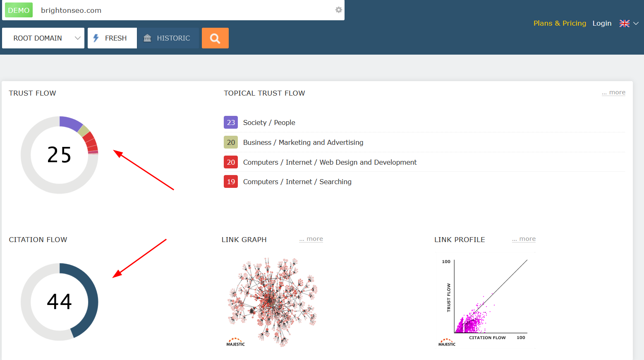
Task: Click the Trust Flow score 25
Action: pyautogui.click(x=60, y=155)
